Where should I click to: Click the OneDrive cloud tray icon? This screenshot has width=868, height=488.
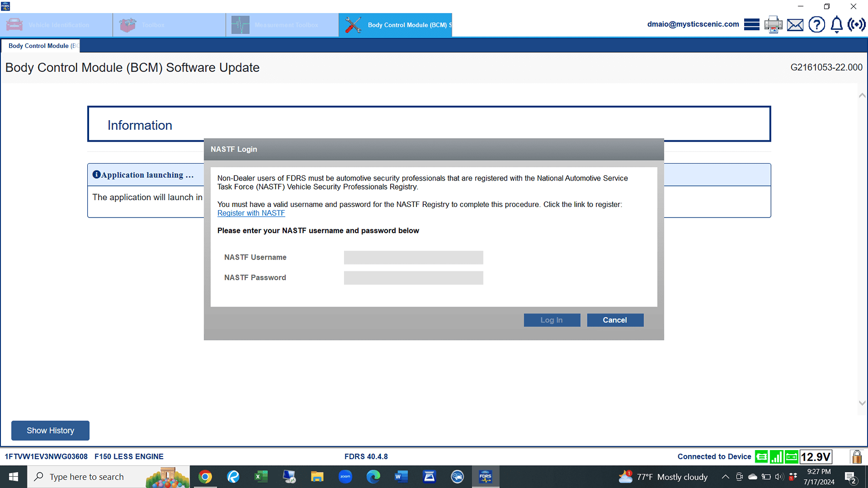pyautogui.click(x=752, y=477)
